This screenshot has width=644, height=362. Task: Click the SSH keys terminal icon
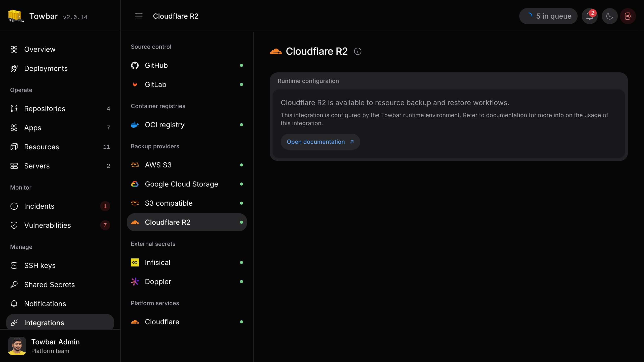coord(14,265)
